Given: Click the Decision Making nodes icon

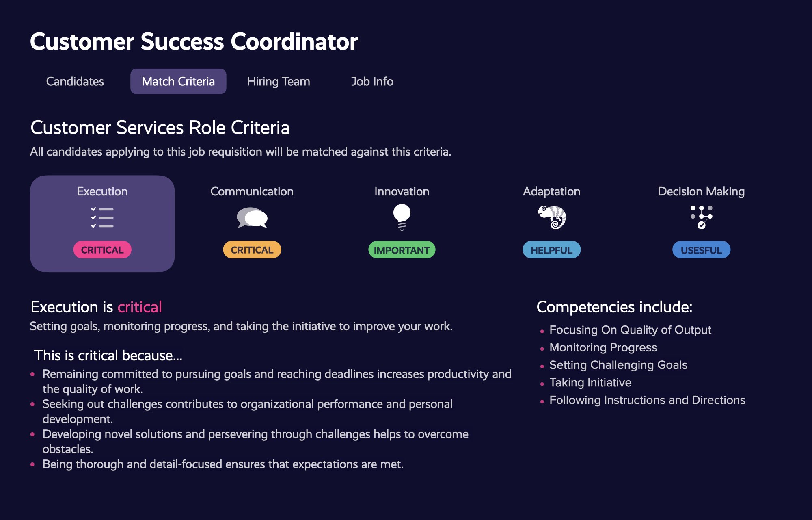Looking at the screenshot, I should point(701,217).
